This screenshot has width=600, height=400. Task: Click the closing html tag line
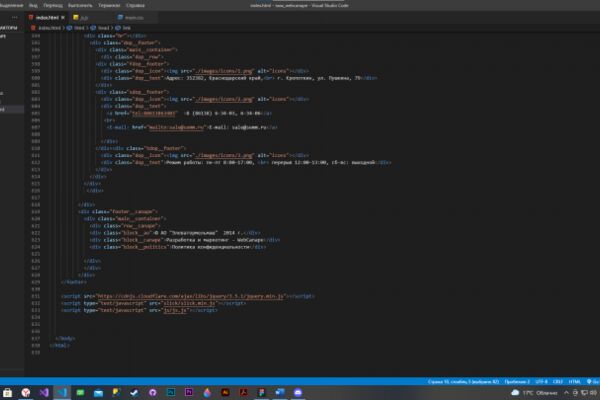pos(59,345)
